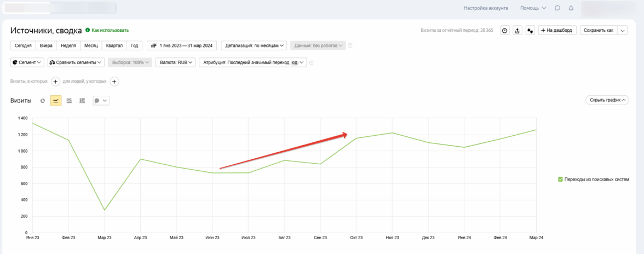Open the notifications bell

tap(571, 8)
